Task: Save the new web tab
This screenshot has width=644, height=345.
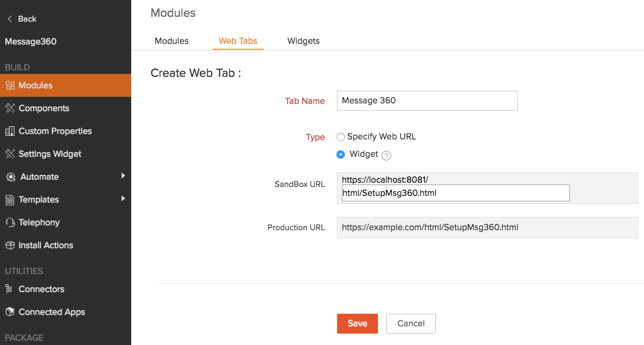Action: [357, 323]
